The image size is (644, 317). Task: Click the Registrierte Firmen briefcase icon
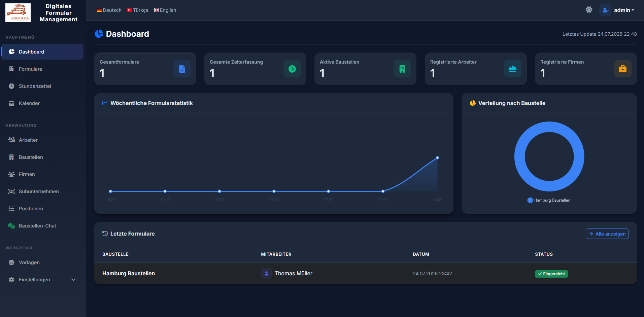(623, 69)
